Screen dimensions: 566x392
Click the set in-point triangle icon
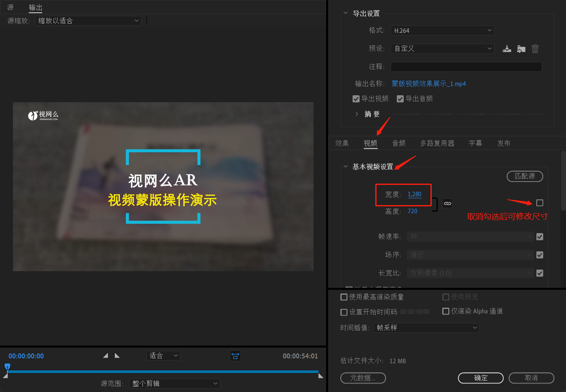(105, 356)
